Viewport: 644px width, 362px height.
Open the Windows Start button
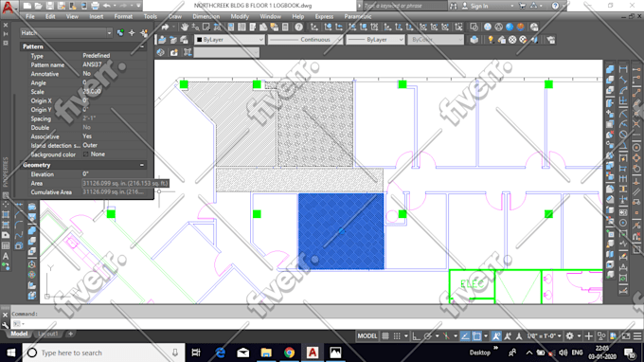(11, 353)
